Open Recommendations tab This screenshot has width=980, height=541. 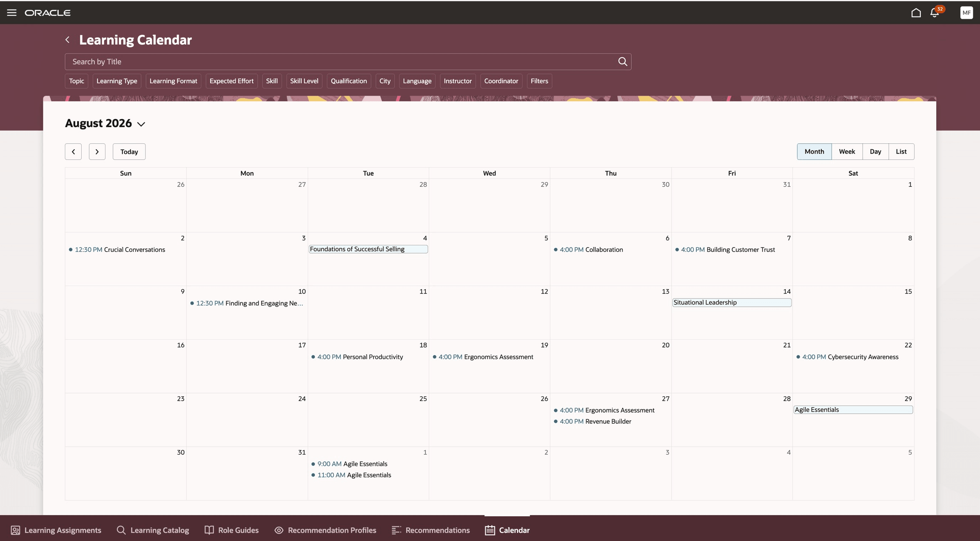pyautogui.click(x=431, y=530)
